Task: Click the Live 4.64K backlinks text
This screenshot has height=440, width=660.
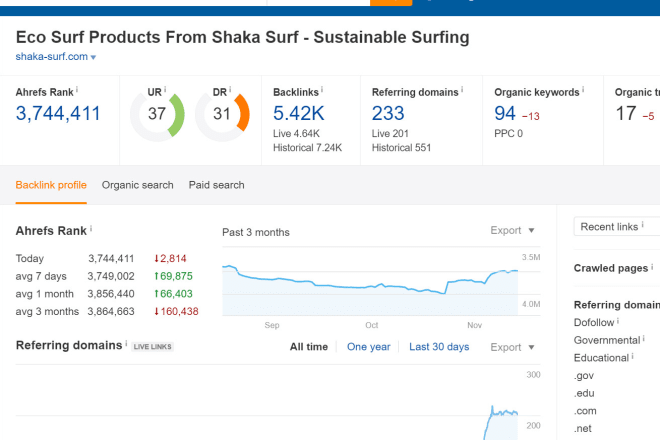Action: [x=296, y=133]
